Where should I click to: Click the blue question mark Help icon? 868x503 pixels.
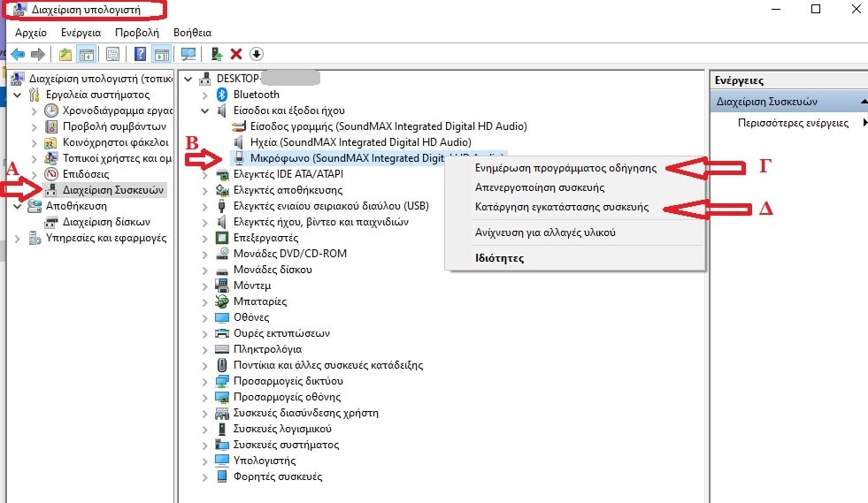click(140, 55)
